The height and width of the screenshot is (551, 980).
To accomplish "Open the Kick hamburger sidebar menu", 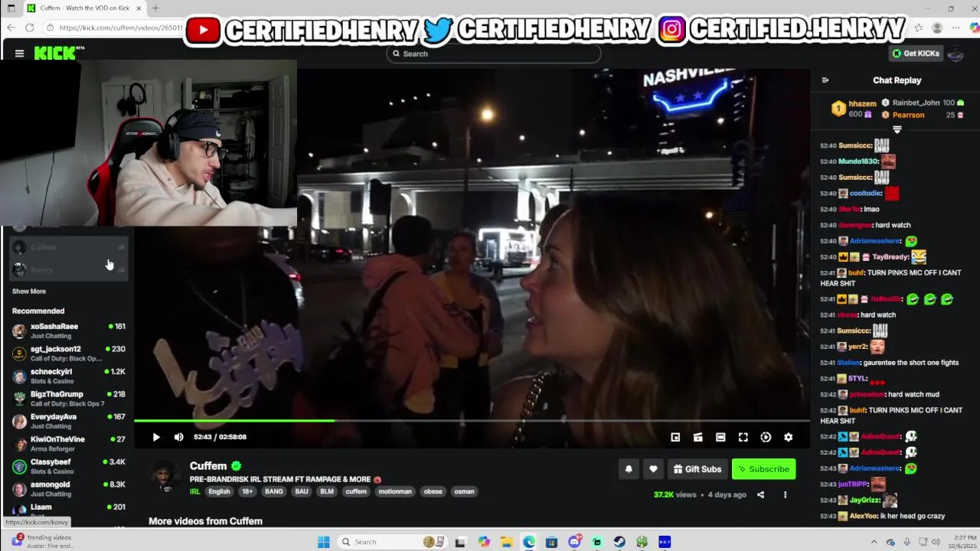I will point(19,53).
